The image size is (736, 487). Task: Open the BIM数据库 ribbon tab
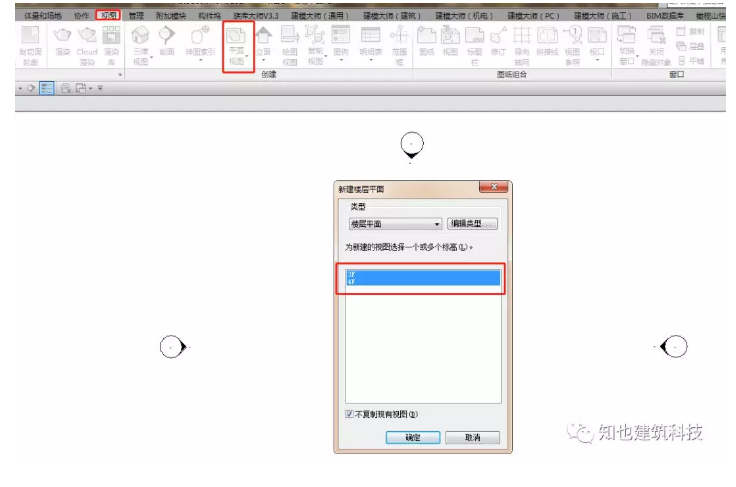coord(665,15)
